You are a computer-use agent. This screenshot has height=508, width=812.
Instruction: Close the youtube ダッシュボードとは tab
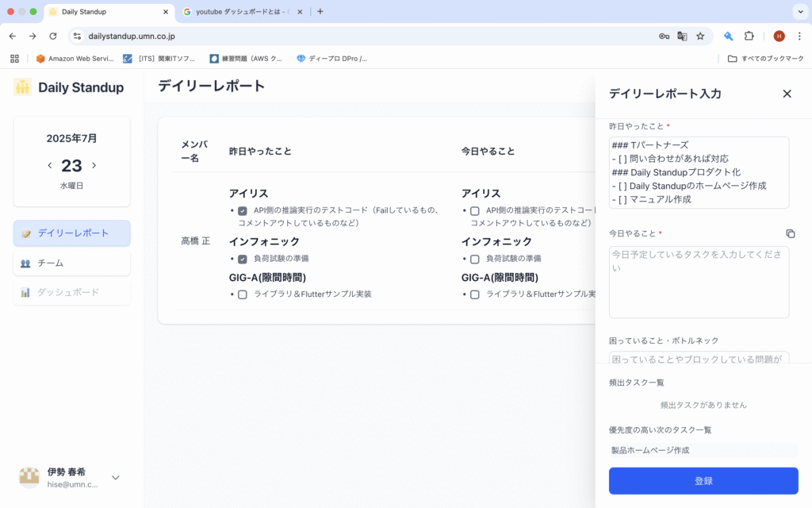300,11
